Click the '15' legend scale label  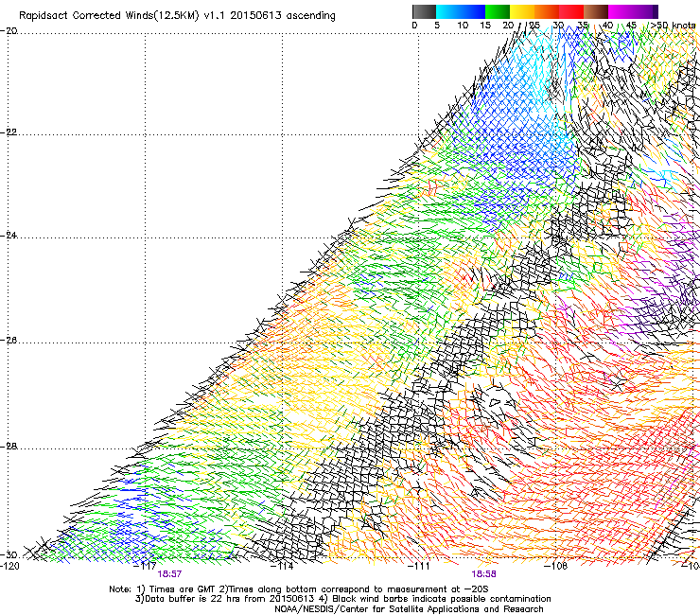point(485,26)
